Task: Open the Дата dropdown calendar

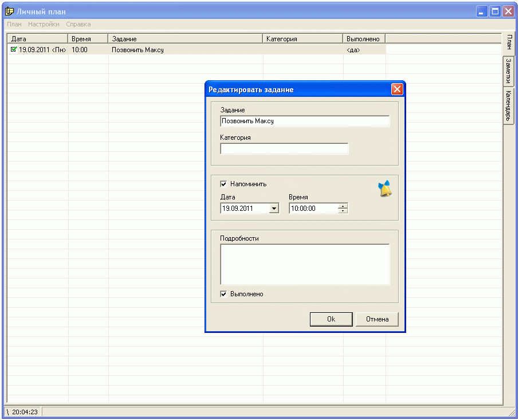Action: [274, 209]
